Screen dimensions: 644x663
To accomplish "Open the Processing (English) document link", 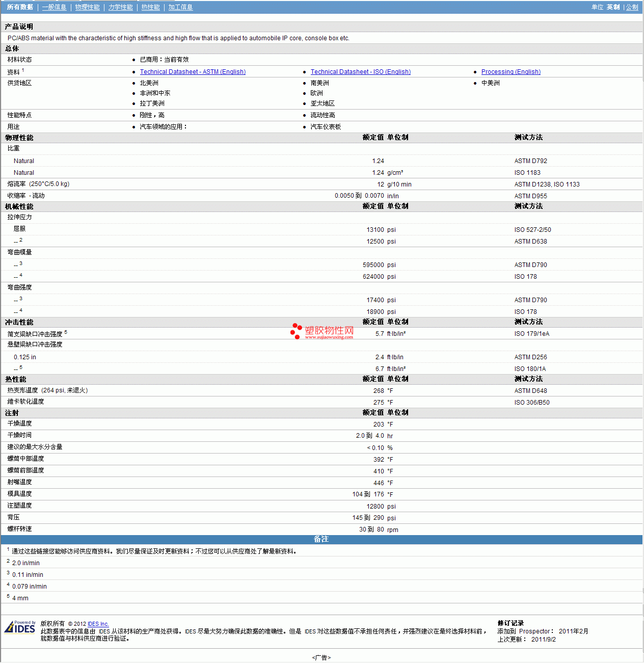I will coord(511,72).
